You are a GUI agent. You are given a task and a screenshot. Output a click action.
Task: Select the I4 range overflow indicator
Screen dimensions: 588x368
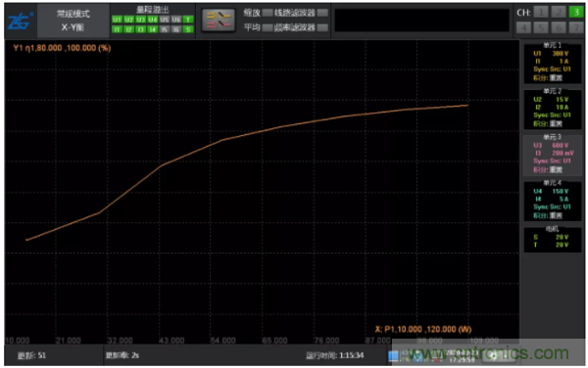(153, 29)
